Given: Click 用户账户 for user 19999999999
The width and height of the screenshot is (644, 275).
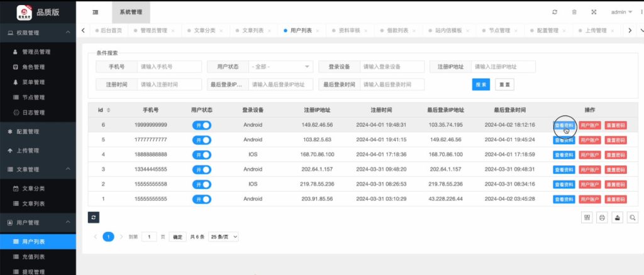Looking at the screenshot, I should [x=590, y=126].
